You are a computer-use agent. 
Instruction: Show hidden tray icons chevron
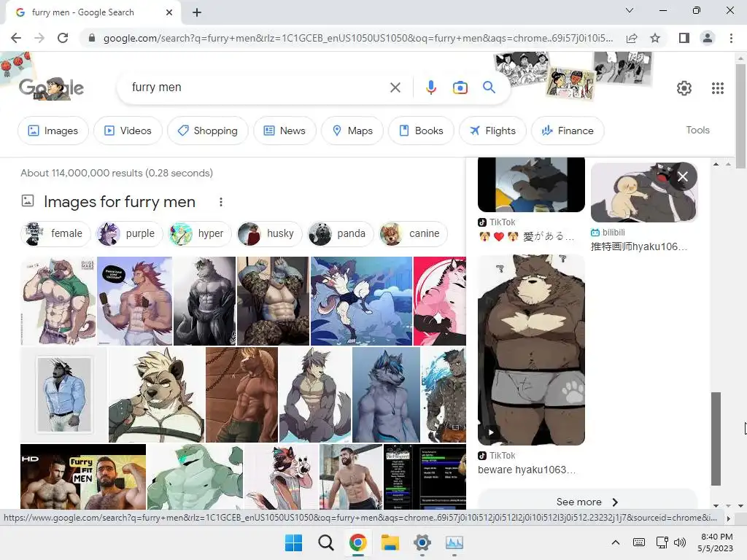(616, 542)
